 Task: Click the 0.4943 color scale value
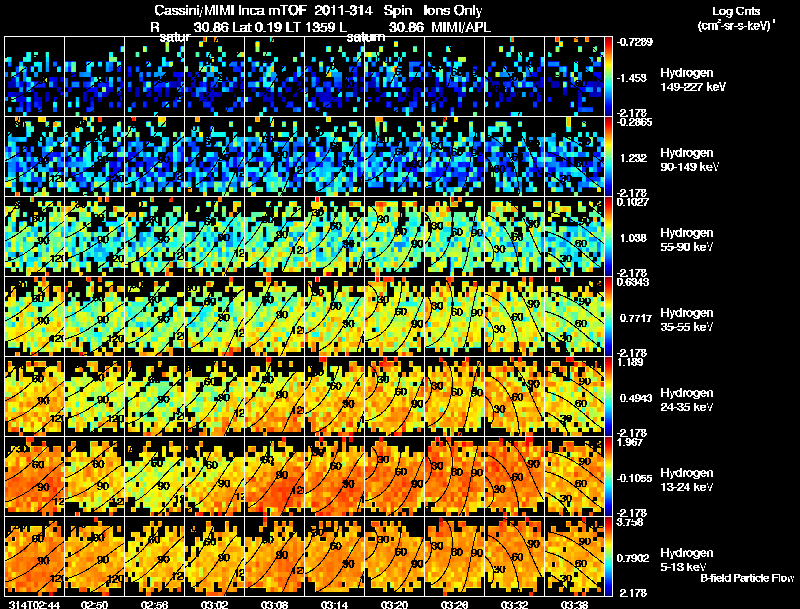635,398
